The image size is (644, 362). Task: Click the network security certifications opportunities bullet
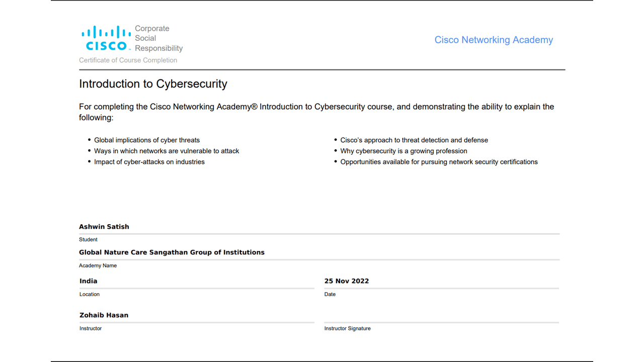tap(439, 162)
